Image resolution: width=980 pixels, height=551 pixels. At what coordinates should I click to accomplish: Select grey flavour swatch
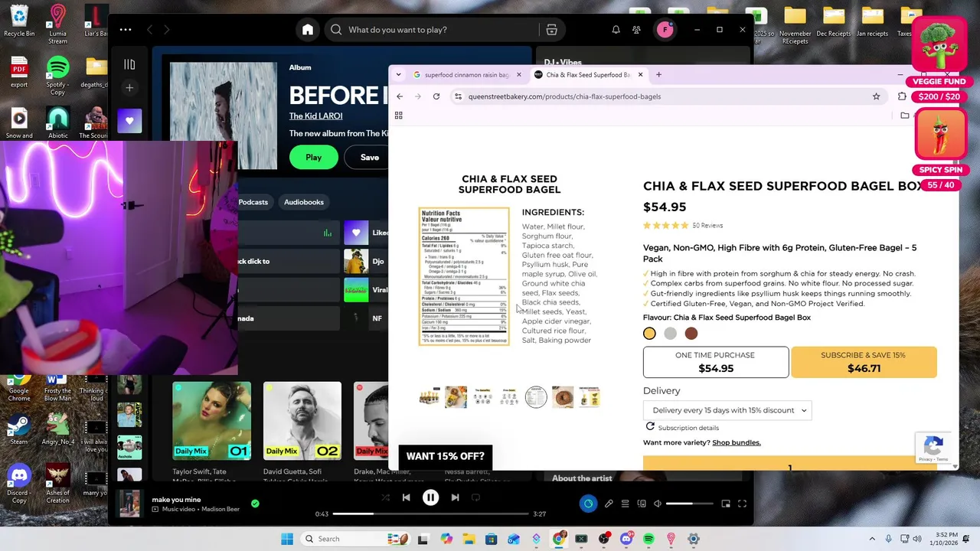(670, 333)
